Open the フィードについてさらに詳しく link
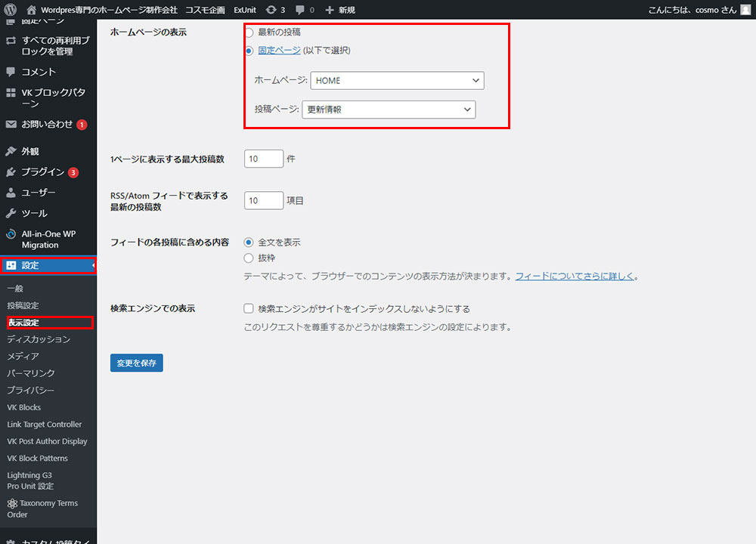Image resolution: width=756 pixels, height=544 pixels. tap(575, 277)
